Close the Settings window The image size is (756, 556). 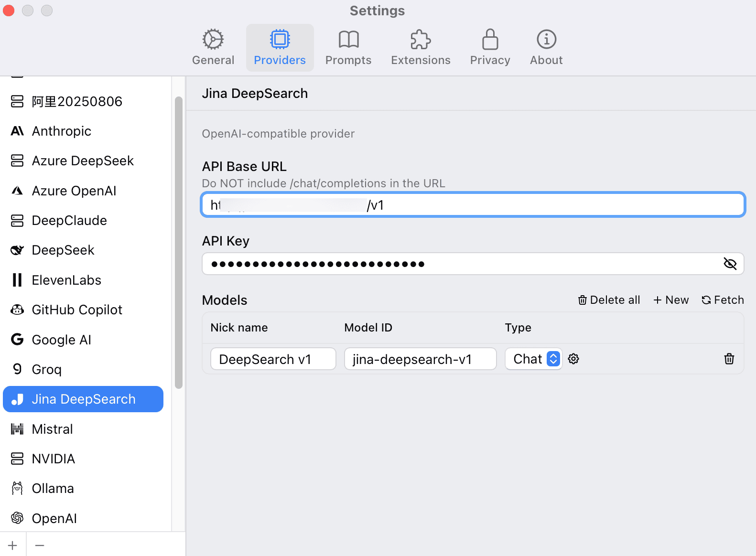9,11
